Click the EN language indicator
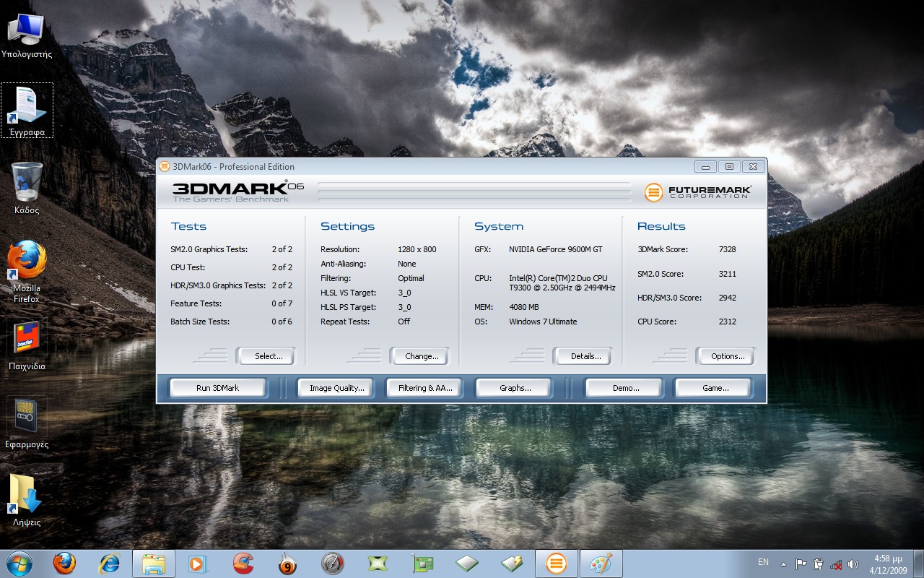The height and width of the screenshot is (578, 924). tap(763, 562)
